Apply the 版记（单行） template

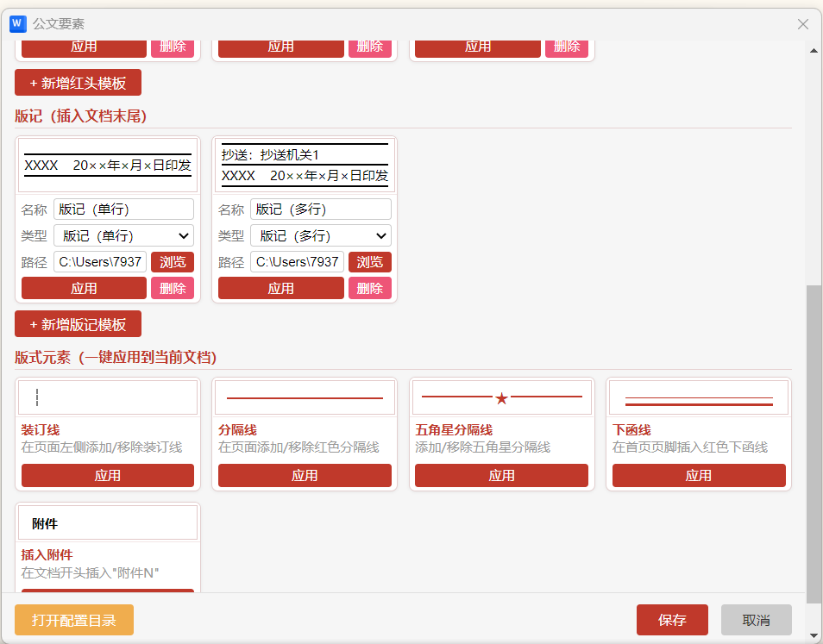(x=84, y=288)
